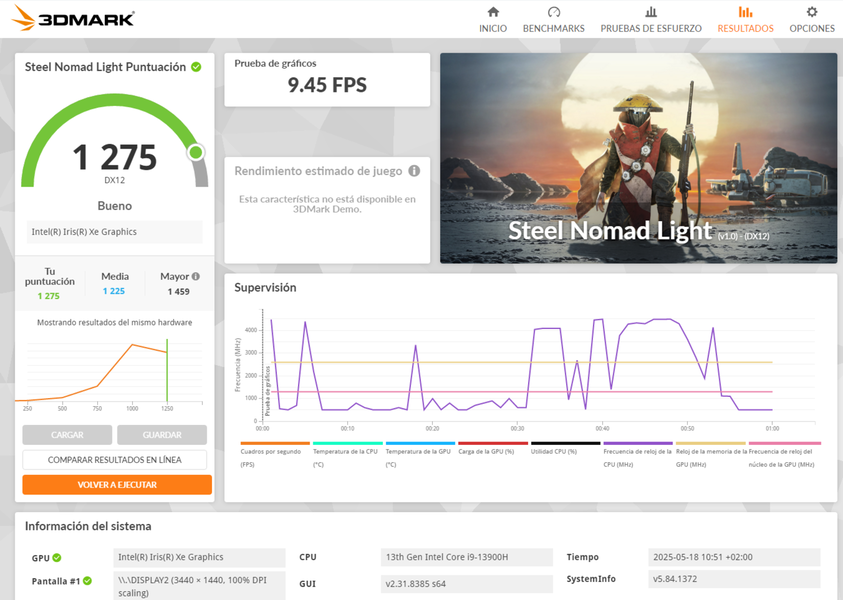Click the gauge indicator knob on score arc
This screenshot has height=600, width=843.
click(196, 152)
